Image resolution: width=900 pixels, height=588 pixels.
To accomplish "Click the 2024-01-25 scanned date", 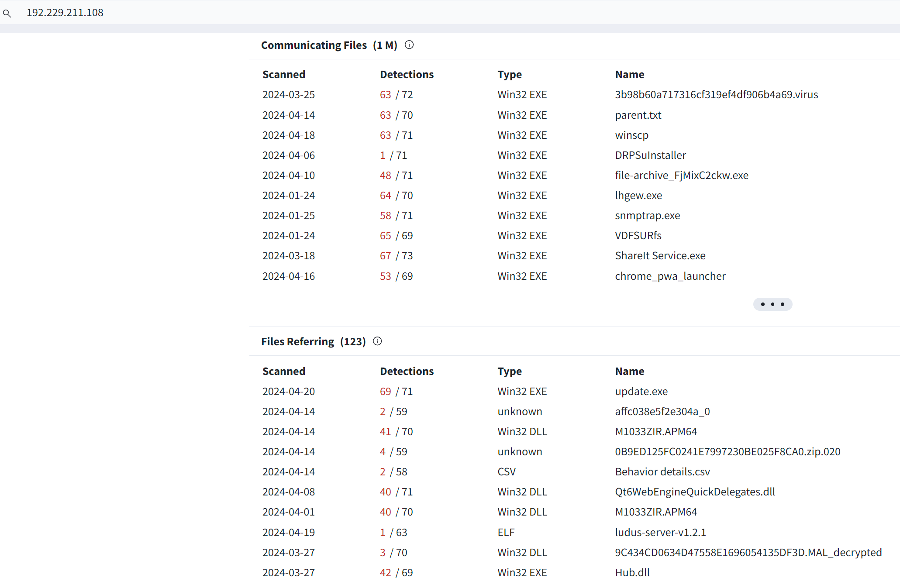I will click(x=288, y=216).
